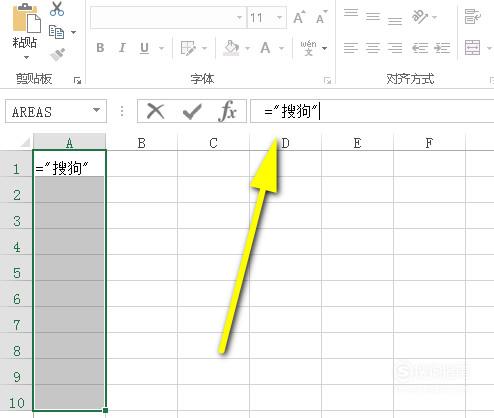Click Decrease Indent icon
494x418 pixels.
[420, 48]
